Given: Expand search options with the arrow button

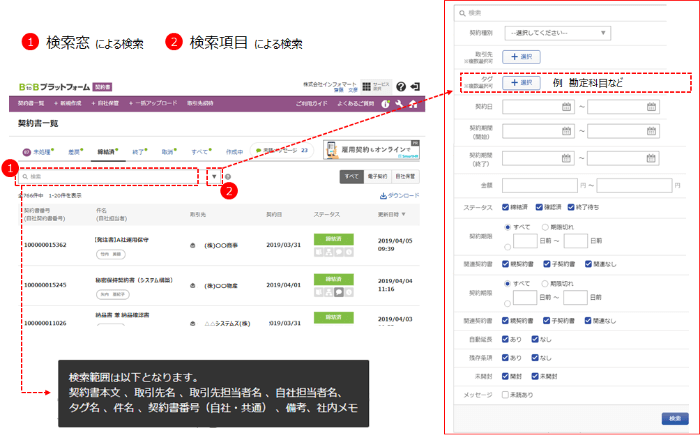Looking at the screenshot, I should pos(214,176).
